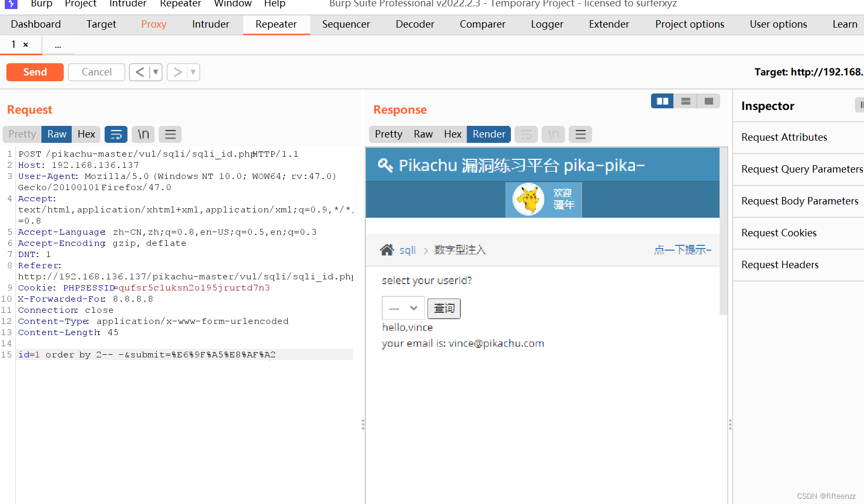Open the Project menu
Image resolution: width=864 pixels, height=504 pixels.
pyautogui.click(x=81, y=4)
